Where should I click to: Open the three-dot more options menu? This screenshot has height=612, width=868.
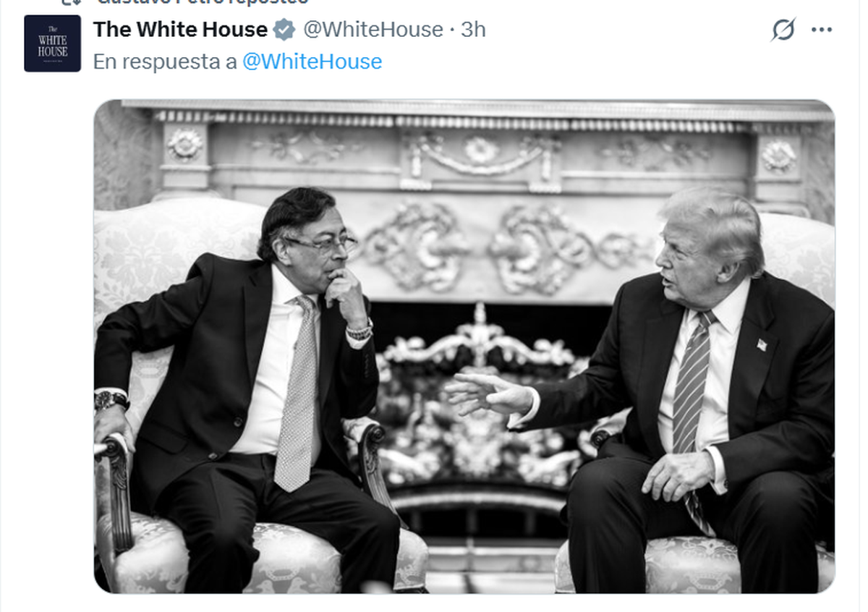[822, 30]
